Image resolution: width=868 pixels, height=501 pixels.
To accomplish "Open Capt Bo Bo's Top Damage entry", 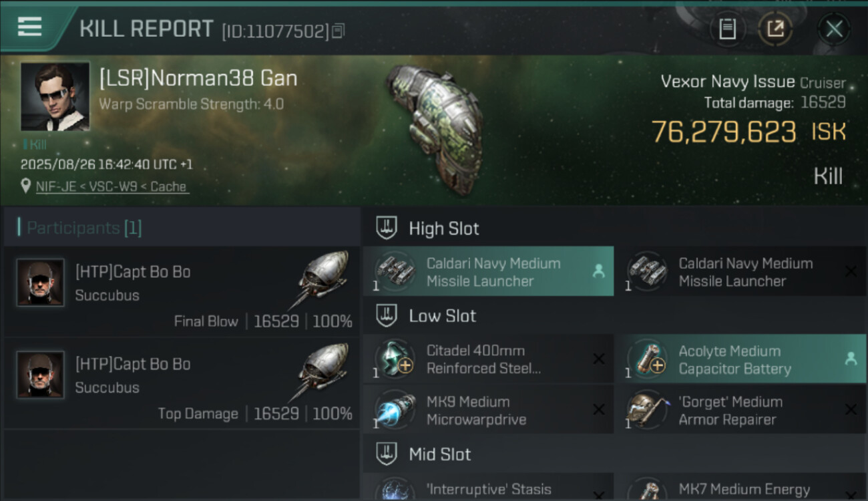I will [182, 385].
